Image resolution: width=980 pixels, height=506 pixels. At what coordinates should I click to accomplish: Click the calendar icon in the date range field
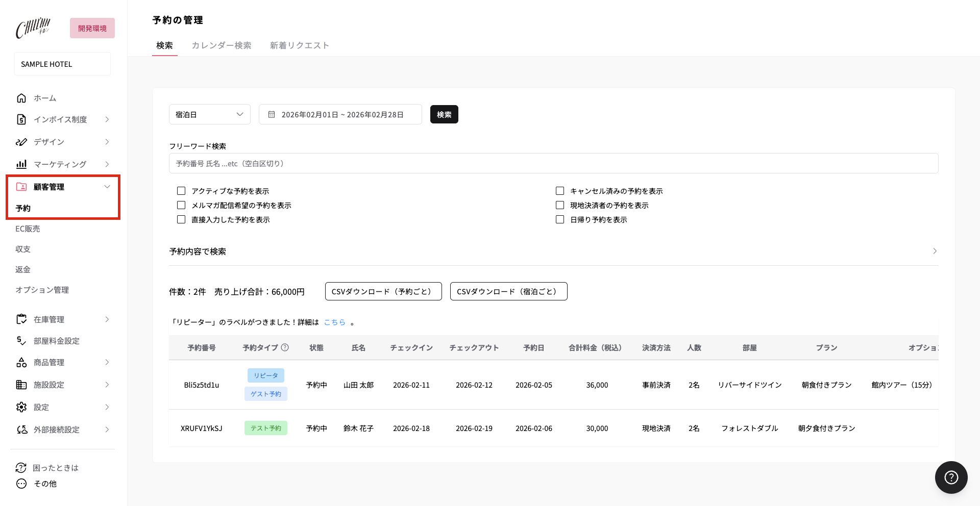click(x=271, y=114)
